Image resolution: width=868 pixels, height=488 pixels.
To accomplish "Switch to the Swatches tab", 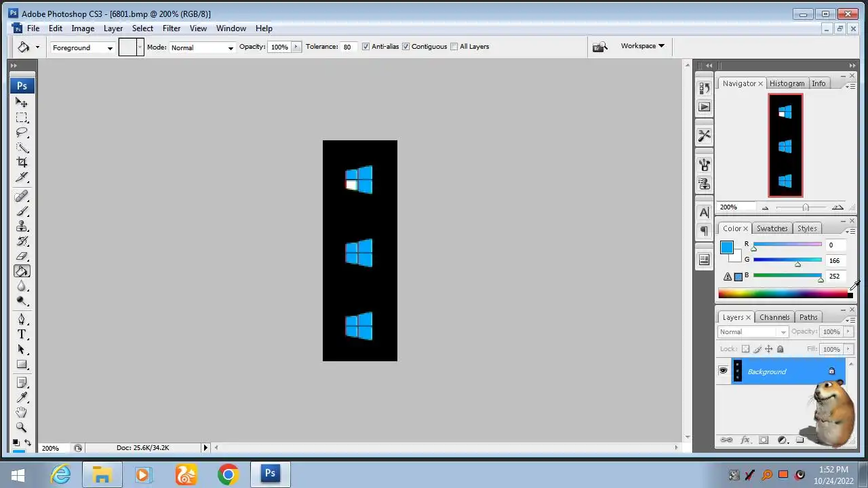I will [x=772, y=228].
